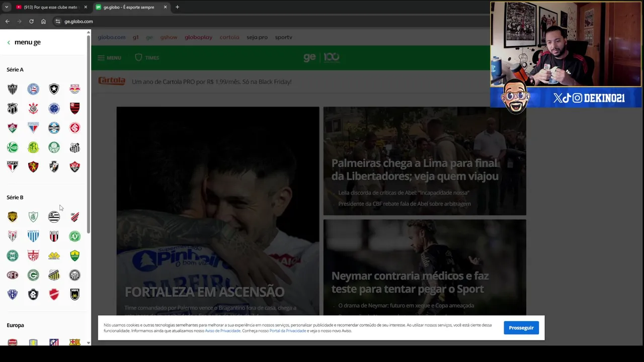Image resolution: width=644 pixels, height=362 pixels.
Task: Go to the browser home page
Action: pos(43,21)
